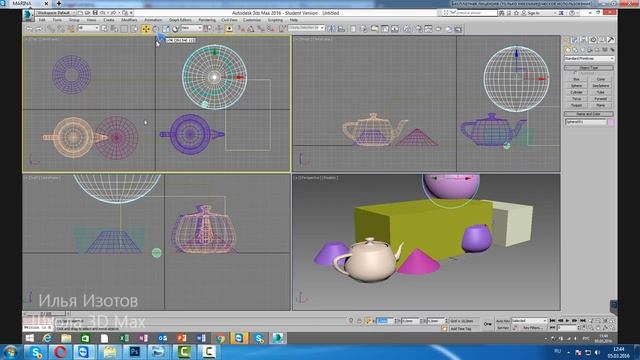Click the Box primitive button

577,79
